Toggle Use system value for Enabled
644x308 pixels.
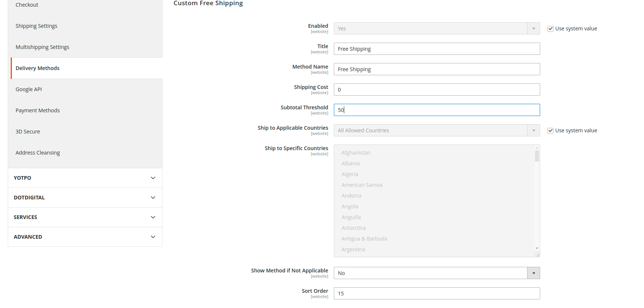(551, 29)
